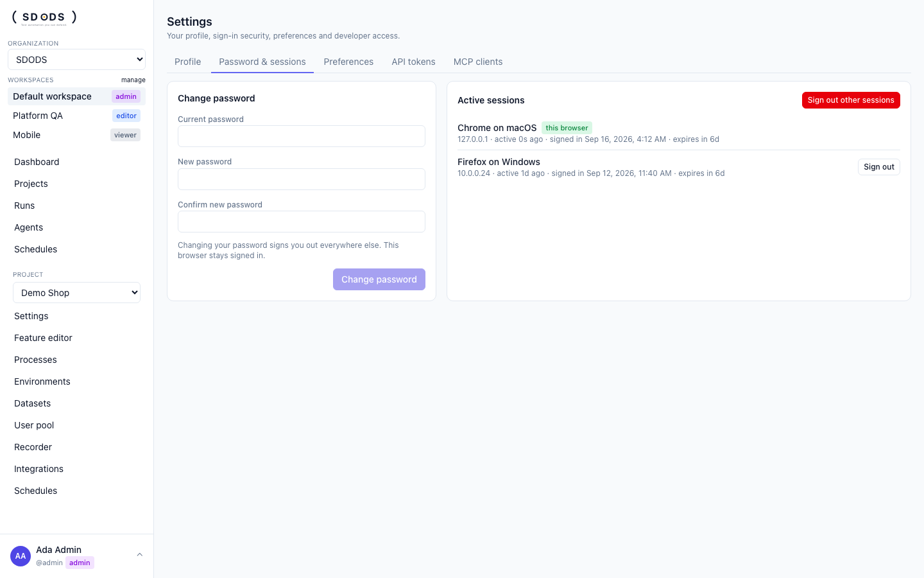Expand the user menu chevron
The image size is (924, 578).
click(139, 555)
